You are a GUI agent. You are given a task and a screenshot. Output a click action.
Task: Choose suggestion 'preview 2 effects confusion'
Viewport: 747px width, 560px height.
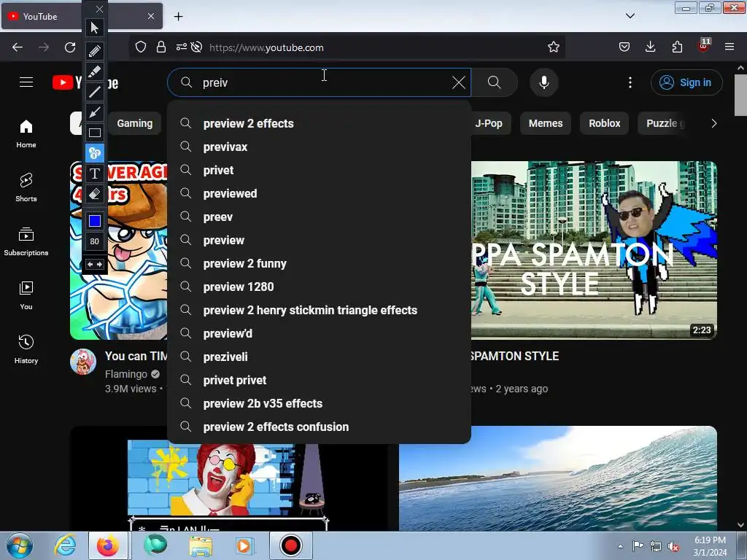[319, 427]
